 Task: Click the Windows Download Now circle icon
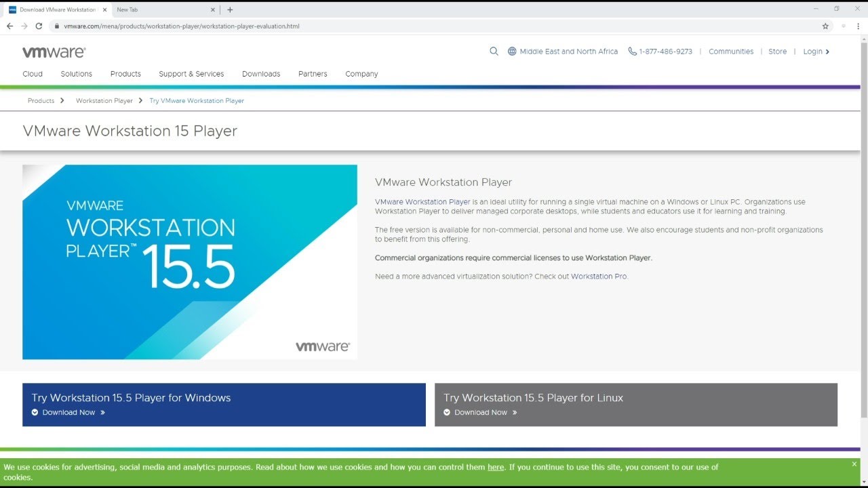(x=35, y=412)
